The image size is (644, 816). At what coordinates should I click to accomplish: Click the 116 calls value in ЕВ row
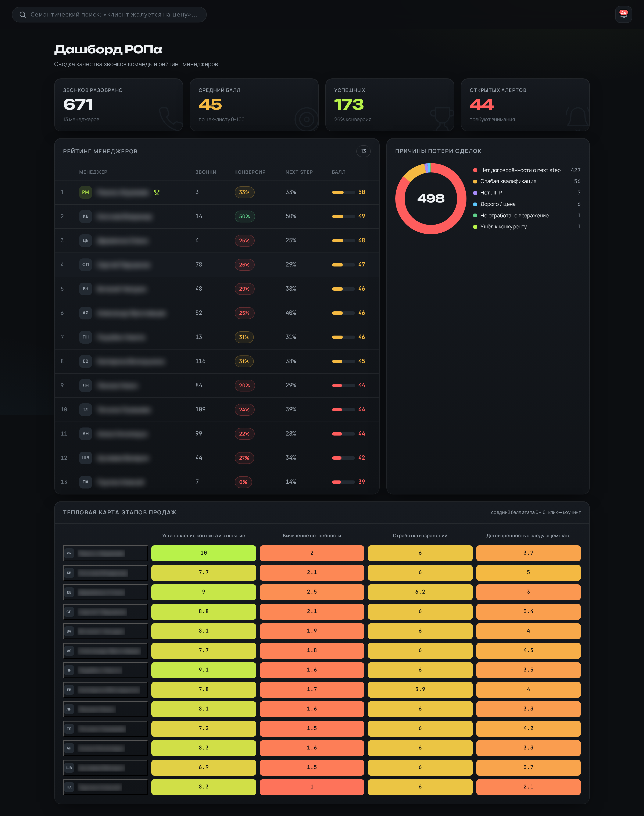pyautogui.click(x=200, y=361)
